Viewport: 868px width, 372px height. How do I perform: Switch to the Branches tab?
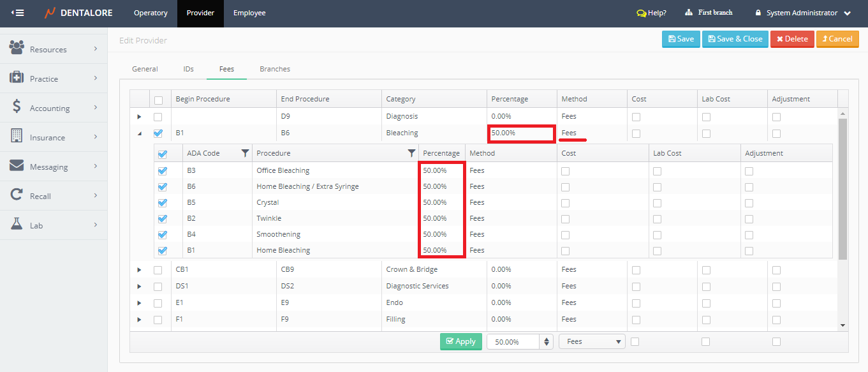tap(275, 69)
